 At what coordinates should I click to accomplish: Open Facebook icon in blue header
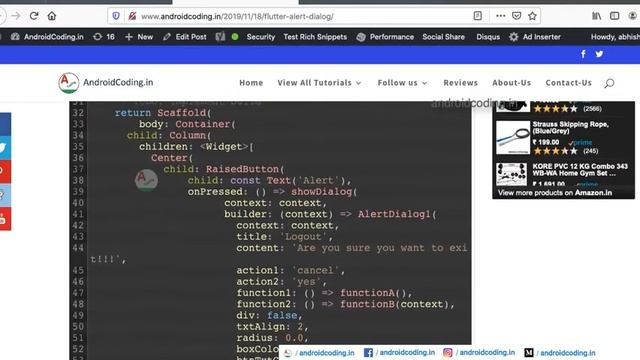click(x=583, y=54)
